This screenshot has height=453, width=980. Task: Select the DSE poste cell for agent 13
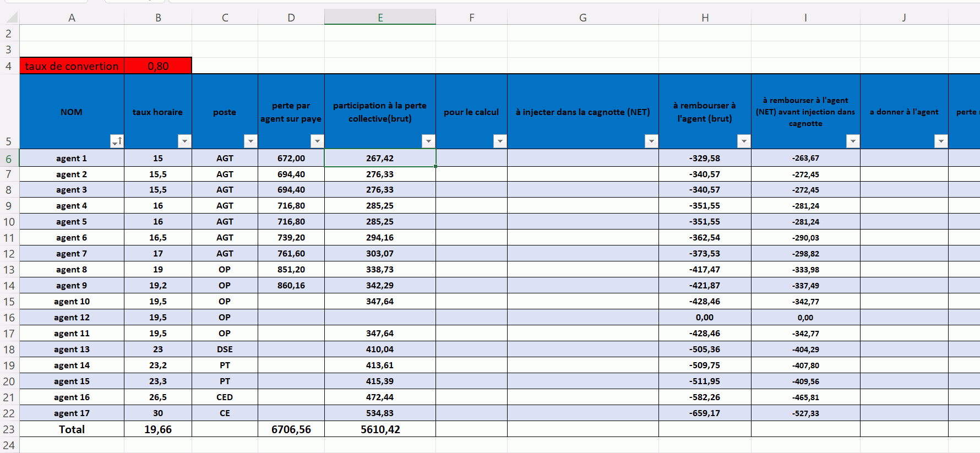point(225,350)
